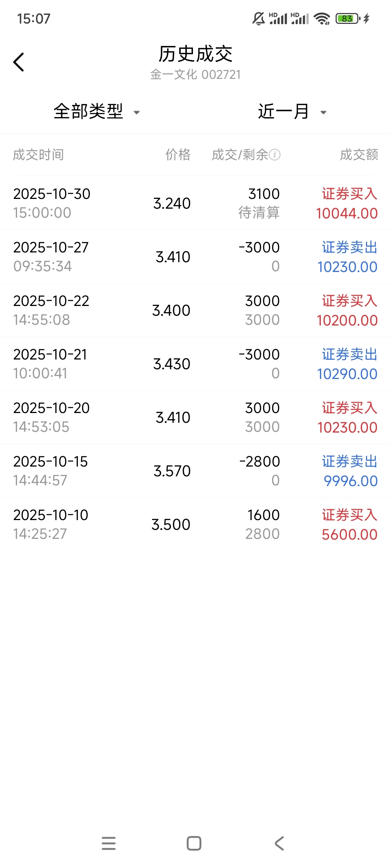Viewport: 391px width, 868px height.
Task: Open the 近一月 date range dropdown
Action: (284, 111)
